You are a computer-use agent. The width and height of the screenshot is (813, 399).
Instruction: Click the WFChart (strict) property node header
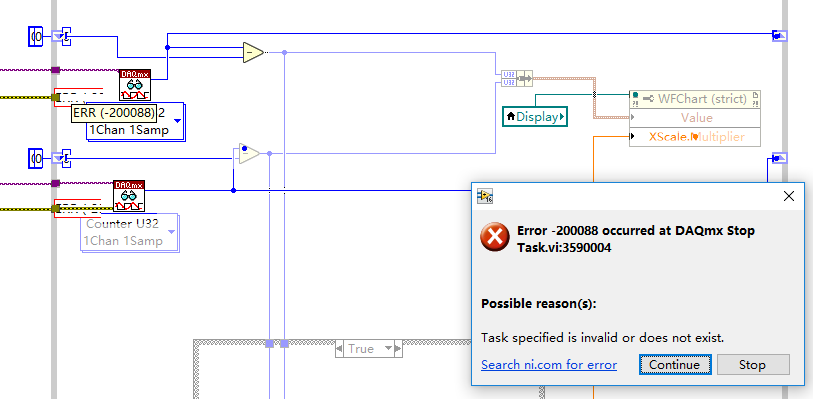(x=695, y=98)
